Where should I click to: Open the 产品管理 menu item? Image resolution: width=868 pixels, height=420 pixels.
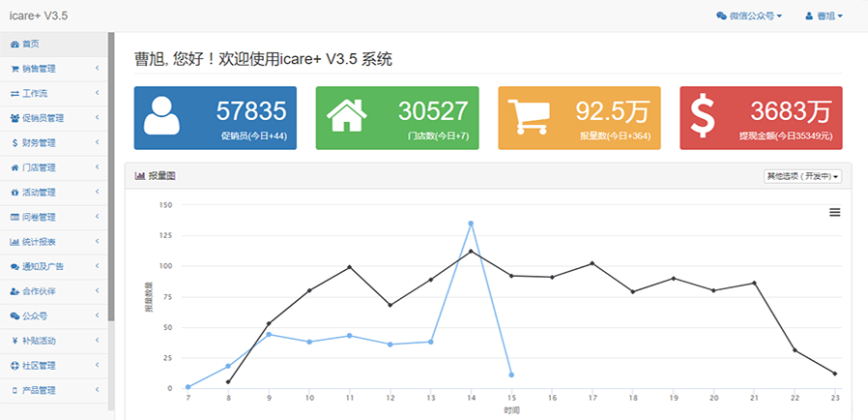pyautogui.click(x=54, y=391)
